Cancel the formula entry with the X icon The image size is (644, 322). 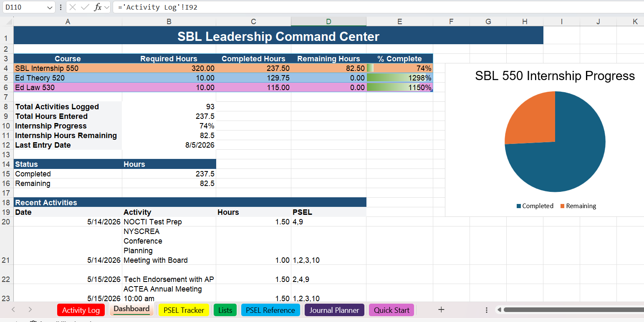(73, 7)
